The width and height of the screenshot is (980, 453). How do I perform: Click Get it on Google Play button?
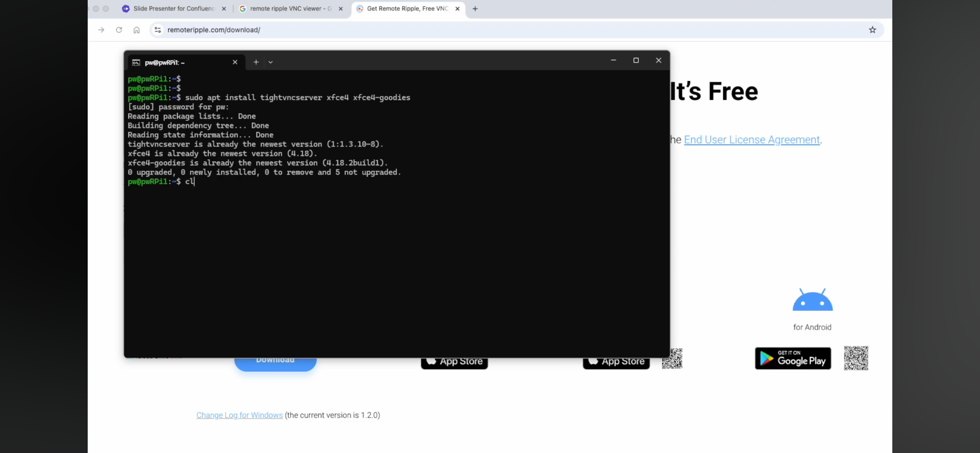(793, 358)
